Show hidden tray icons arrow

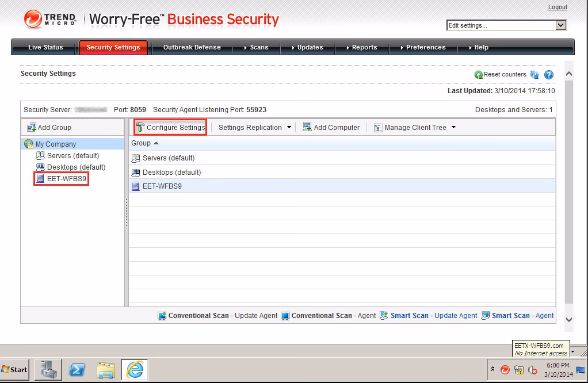pyautogui.click(x=492, y=369)
